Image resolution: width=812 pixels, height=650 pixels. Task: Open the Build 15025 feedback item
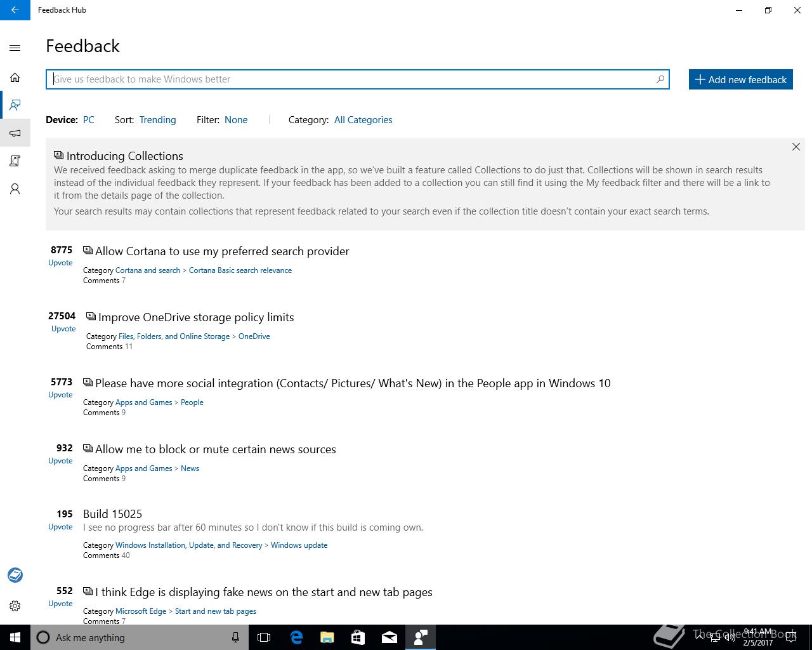pos(112,514)
